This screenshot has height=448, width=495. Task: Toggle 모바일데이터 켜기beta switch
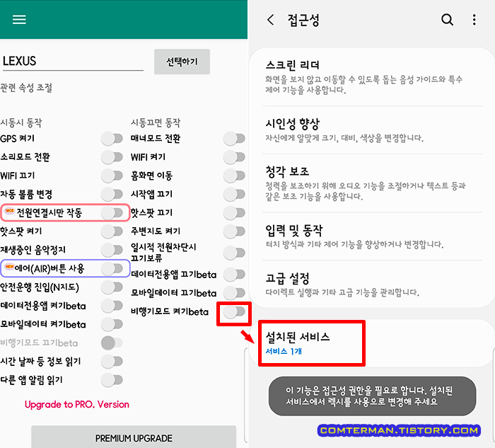click(x=112, y=324)
